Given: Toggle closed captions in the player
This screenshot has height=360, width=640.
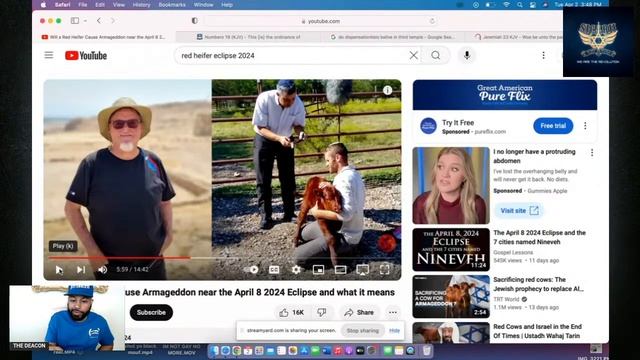Looking at the screenshot, I should 274,269.
